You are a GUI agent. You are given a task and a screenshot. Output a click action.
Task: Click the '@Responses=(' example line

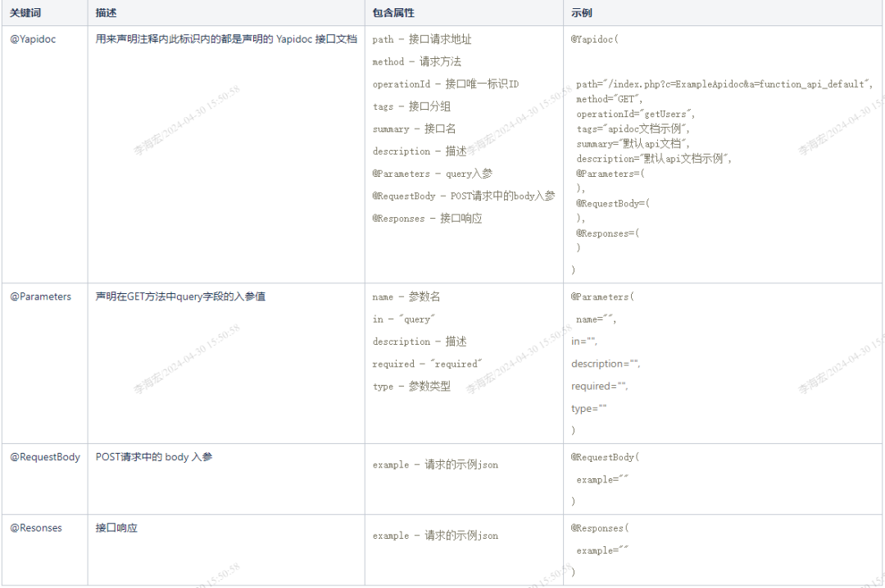click(608, 233)
